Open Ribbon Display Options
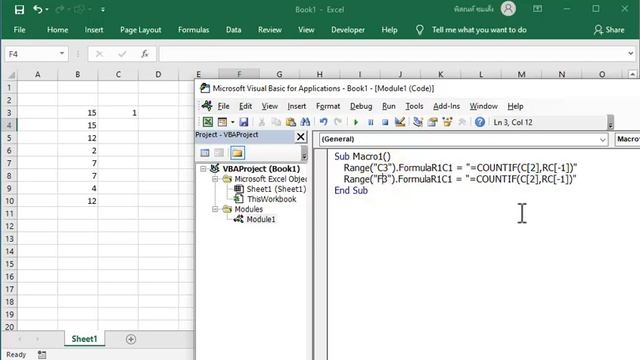The height and width of the screenshot is (360, 640). click(x=538, y=9)
